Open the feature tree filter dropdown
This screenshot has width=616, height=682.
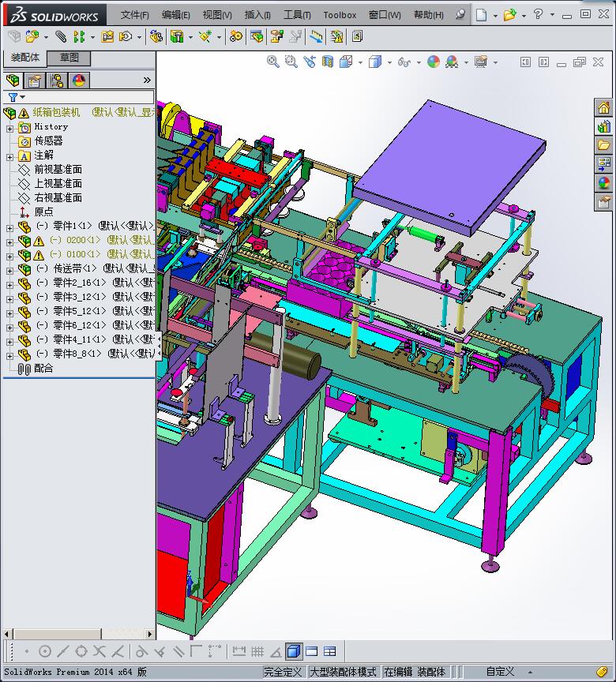click(x=16, y=98)
